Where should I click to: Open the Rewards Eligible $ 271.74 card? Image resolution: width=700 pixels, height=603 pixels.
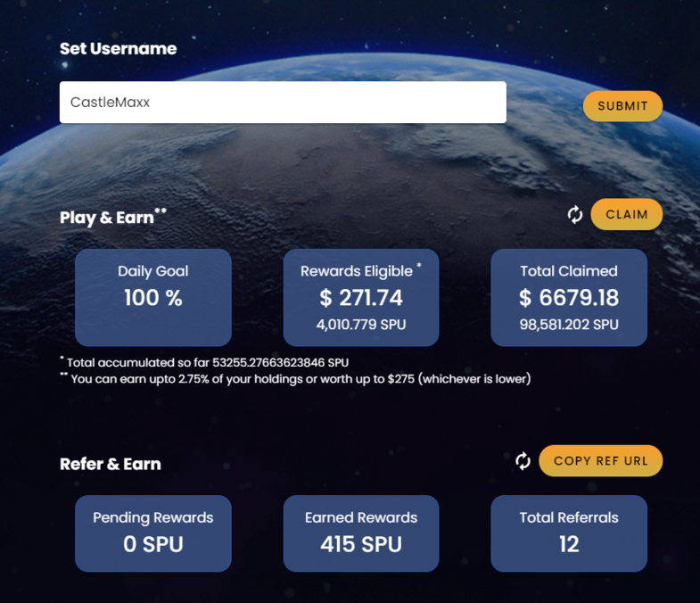(361, 297)
